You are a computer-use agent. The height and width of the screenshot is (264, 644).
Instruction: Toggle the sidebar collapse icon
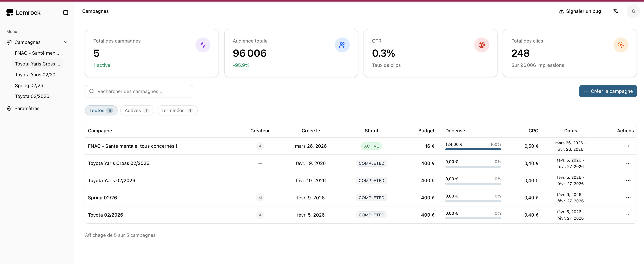tap(65, 12)
